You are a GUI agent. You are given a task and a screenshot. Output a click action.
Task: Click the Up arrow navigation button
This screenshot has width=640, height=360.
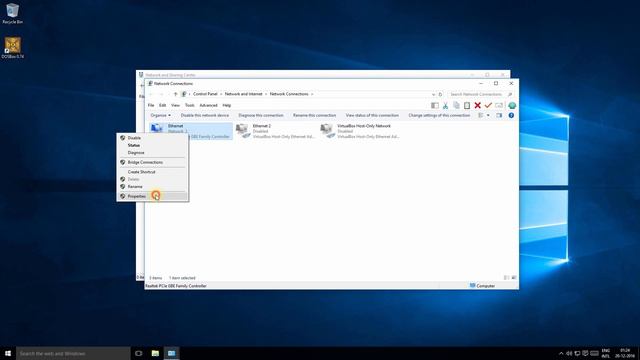[x=176, y=94]
